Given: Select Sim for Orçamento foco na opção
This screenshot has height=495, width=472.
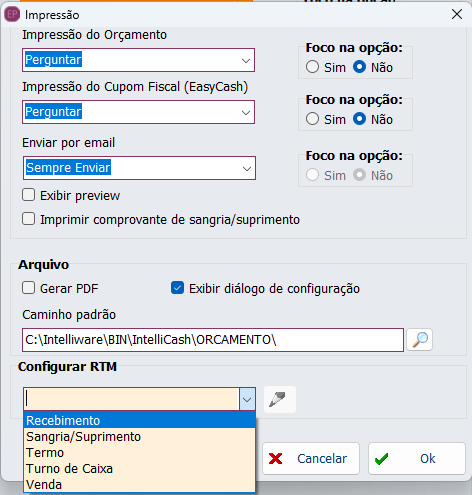Looking at the screenshot, I should tap(312, 67).
